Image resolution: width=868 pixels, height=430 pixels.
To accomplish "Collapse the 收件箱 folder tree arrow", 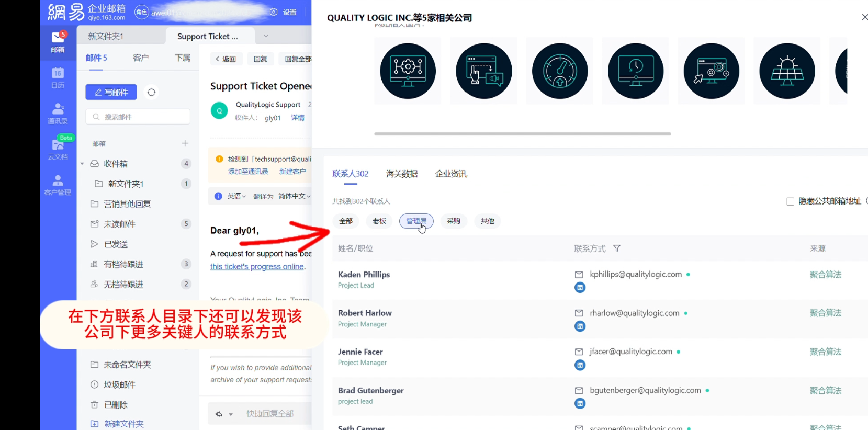I will (82, 164).
